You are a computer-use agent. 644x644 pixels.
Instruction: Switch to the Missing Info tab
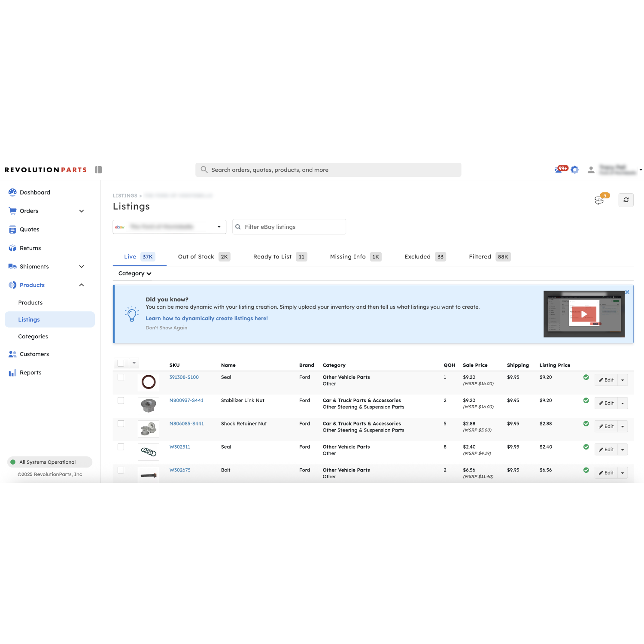(355, 257)
